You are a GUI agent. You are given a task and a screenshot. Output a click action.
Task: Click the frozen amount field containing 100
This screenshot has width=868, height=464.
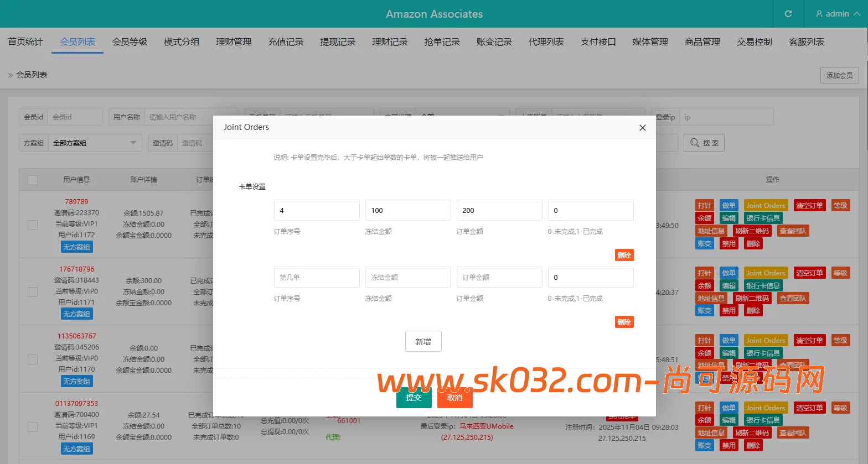point(408,210)
